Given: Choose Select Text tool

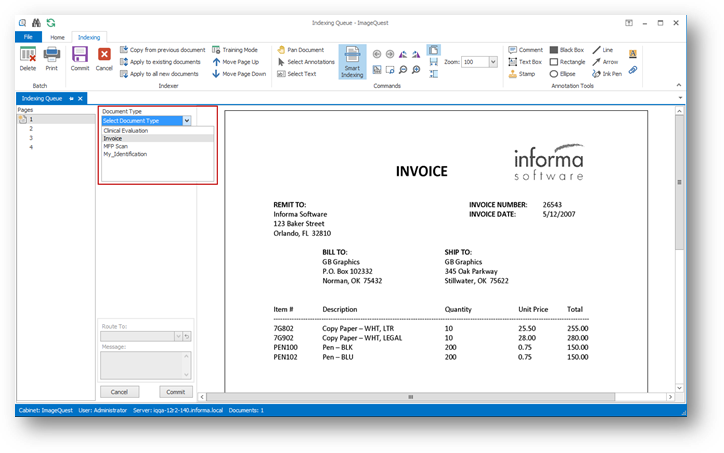Looking at the screenshot, I should (296, 74).
